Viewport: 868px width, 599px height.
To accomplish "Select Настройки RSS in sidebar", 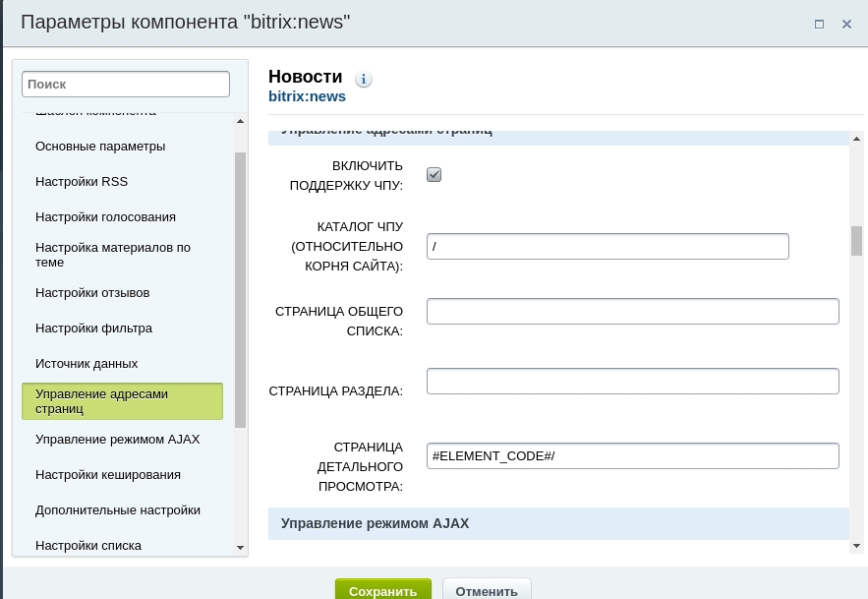I will pos(82,182).
